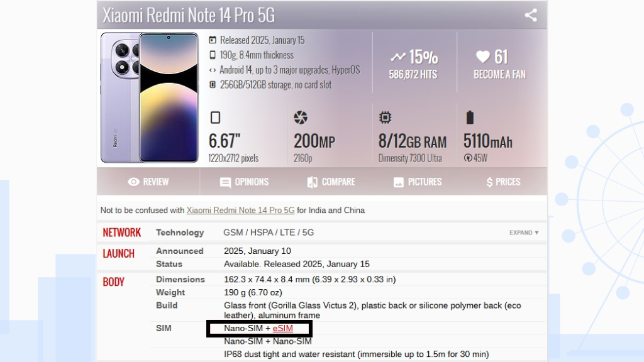Click the GSM / HSPA / LTE / 5G value
This screenshot has height=362, width=644.
pyautogui.click(x=269, y=233)
